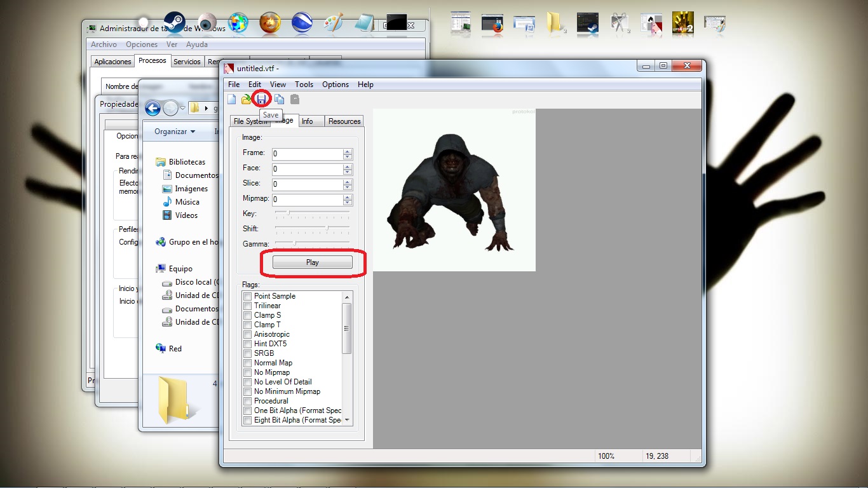Open a file with the yellow folder toolbar icon

click(247, 99)
